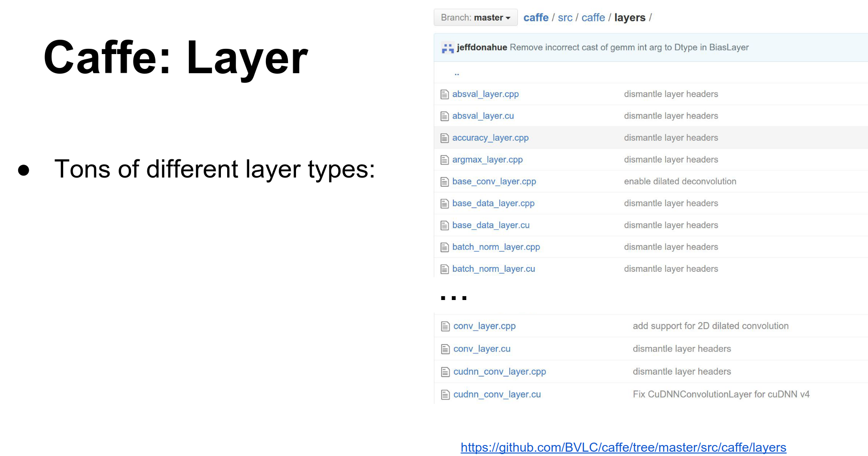Click file icon beside absval_layer.cpp

coord(445,94)
